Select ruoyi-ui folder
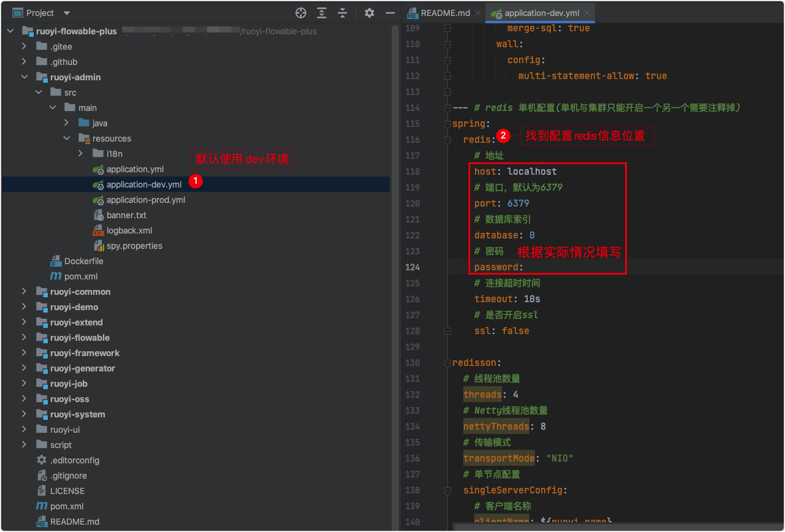The height and width of the screenshot is (532, 785). 65,430
